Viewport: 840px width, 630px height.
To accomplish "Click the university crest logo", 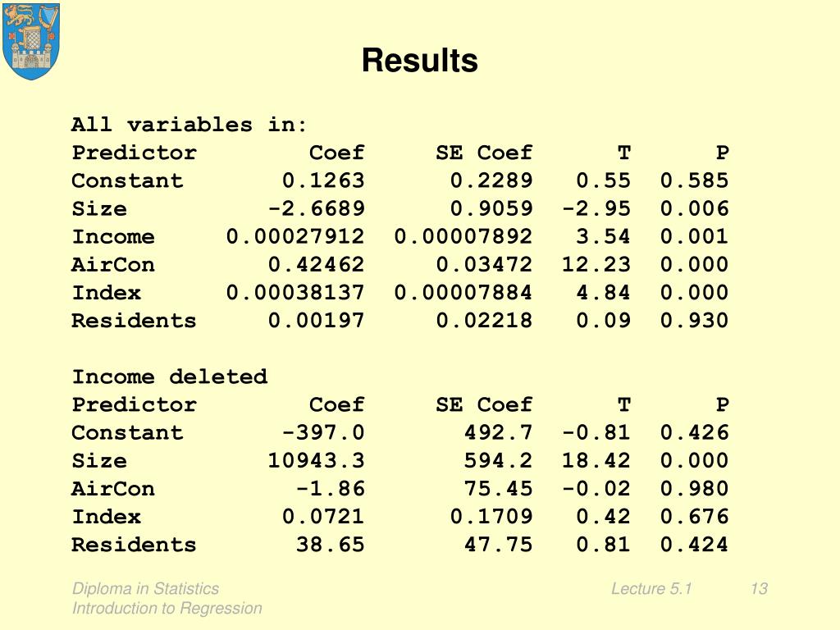I will [32, 41].
